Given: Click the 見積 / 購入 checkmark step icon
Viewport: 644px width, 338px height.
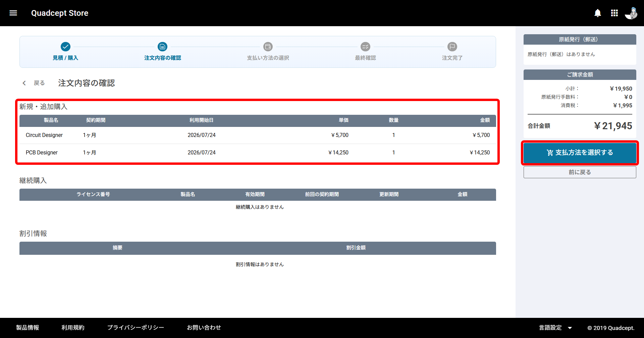Looking at the screenshot, I should (x=65, y=47).
